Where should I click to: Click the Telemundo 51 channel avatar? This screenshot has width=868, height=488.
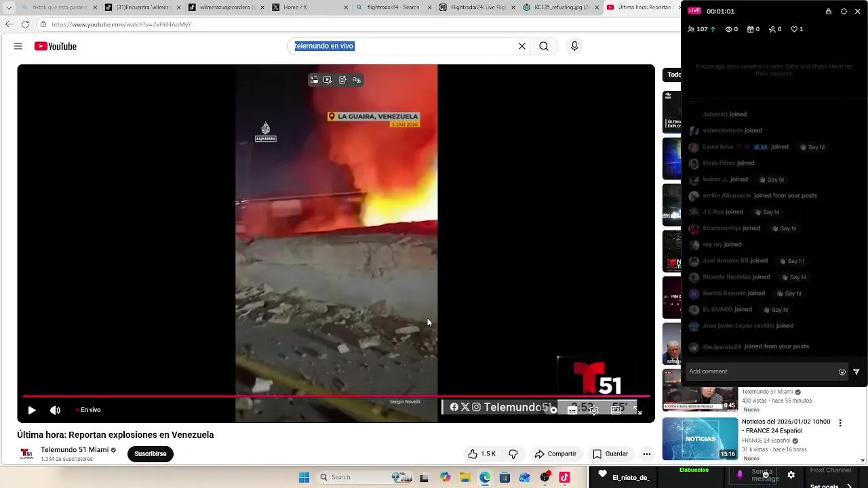pyautogui.click(x=26, y=454)
